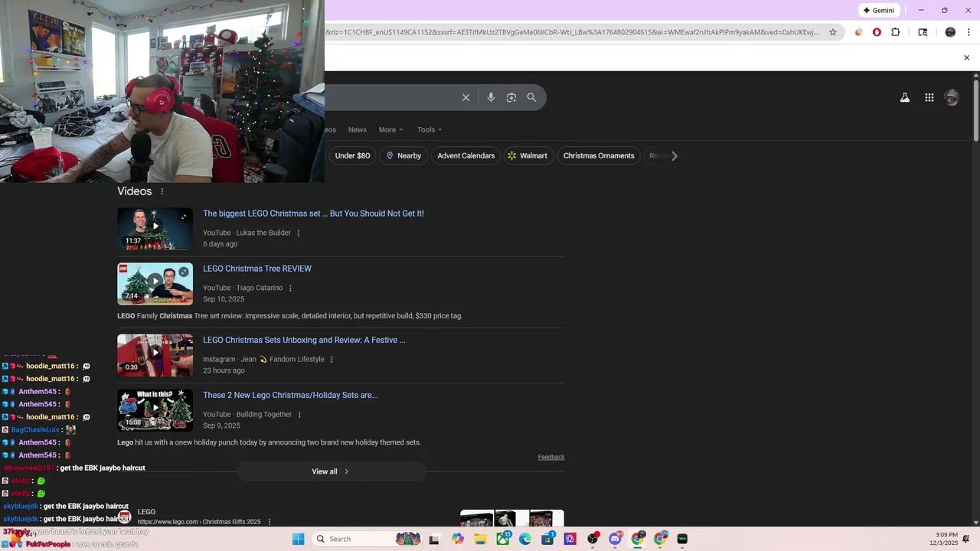Open 'The biggest LEGO Christmas set' video link
Screen dimensions: 980x551
pos(313,214)
